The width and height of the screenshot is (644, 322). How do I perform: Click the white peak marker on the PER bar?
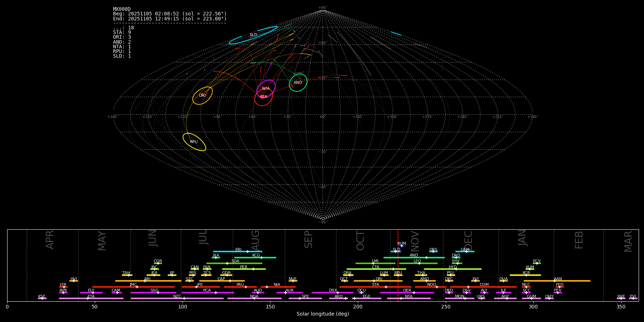[253, 269]
